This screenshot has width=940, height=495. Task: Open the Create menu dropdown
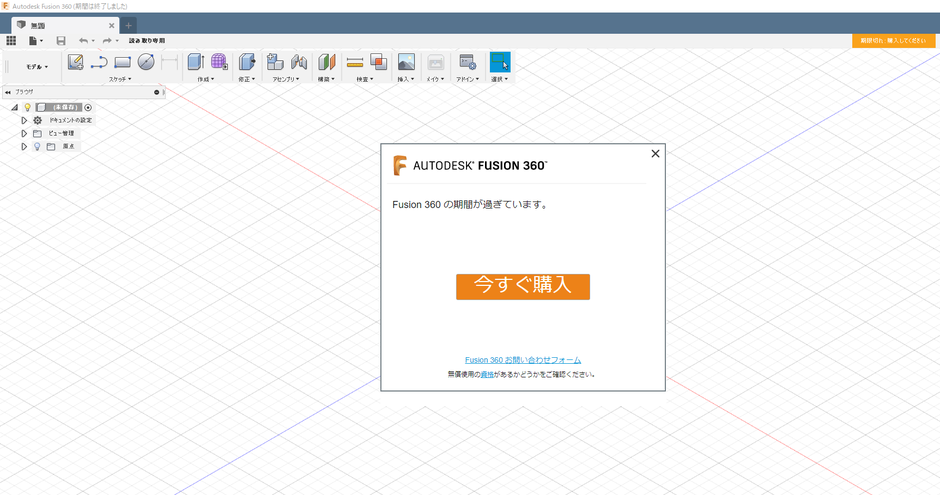tap(206, 79)
